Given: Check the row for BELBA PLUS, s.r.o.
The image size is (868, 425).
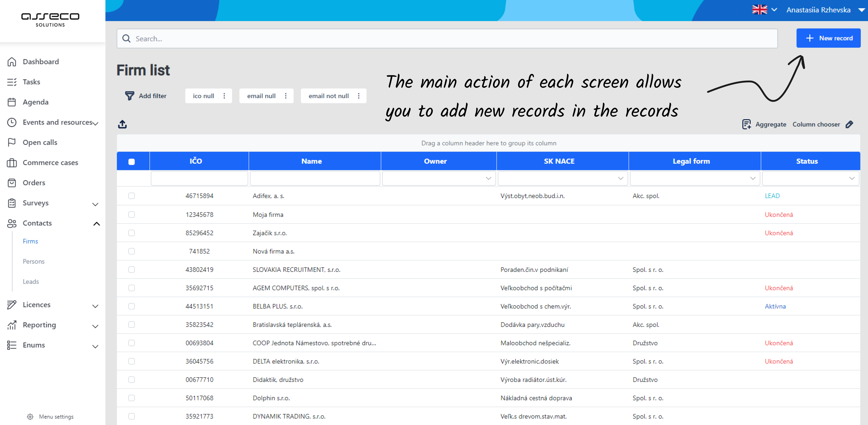Looking at the screenshot, I should 131,306.
